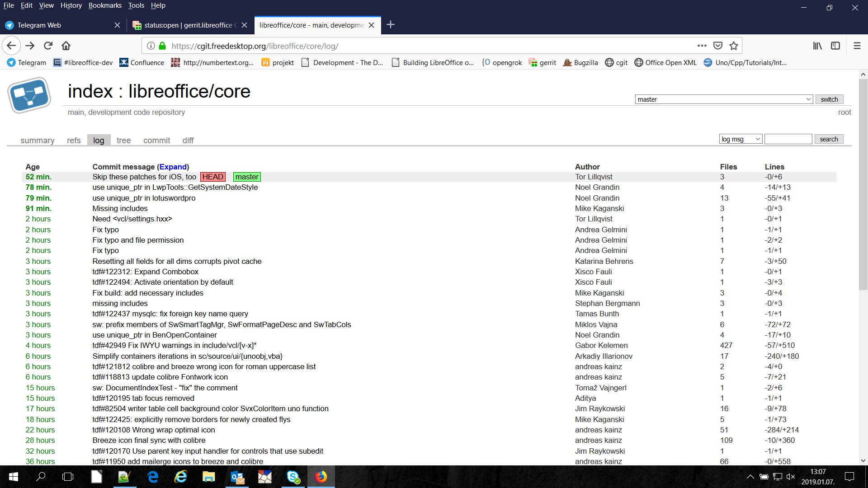Image resolution: width=868 pixels, height=488 pixels.
Task: Click Firefox icon in the taskbar
Action: [x=321, y=477]
